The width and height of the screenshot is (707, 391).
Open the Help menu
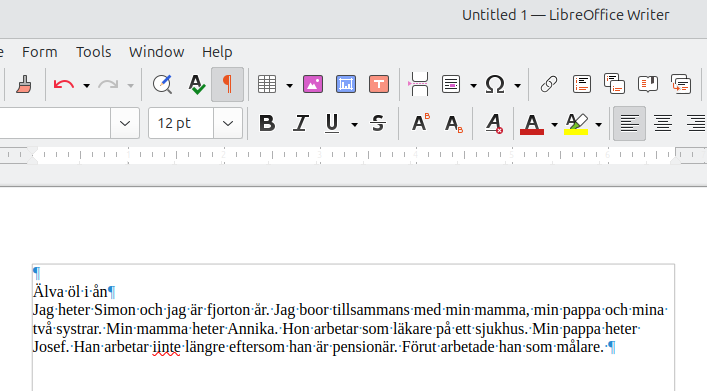(217, 52)
